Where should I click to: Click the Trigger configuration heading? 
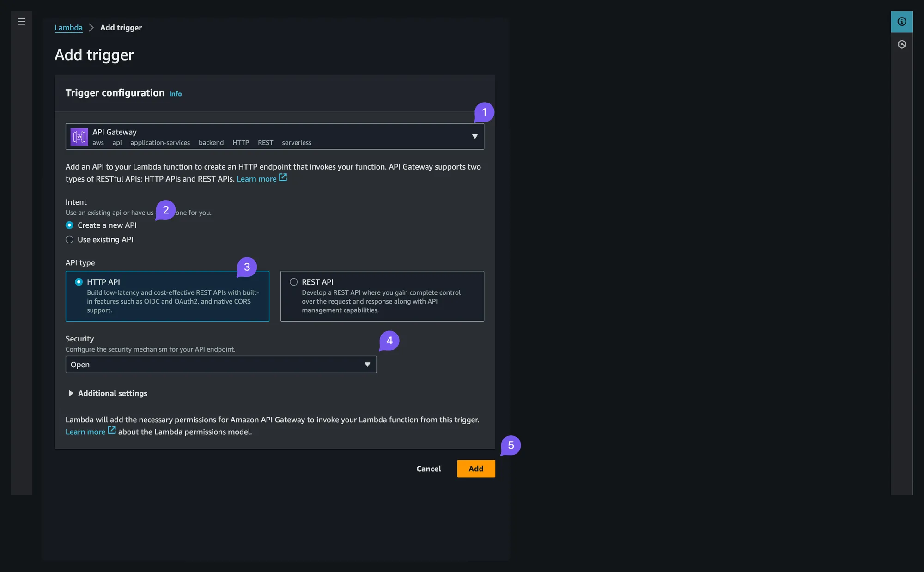pos(115,93)
